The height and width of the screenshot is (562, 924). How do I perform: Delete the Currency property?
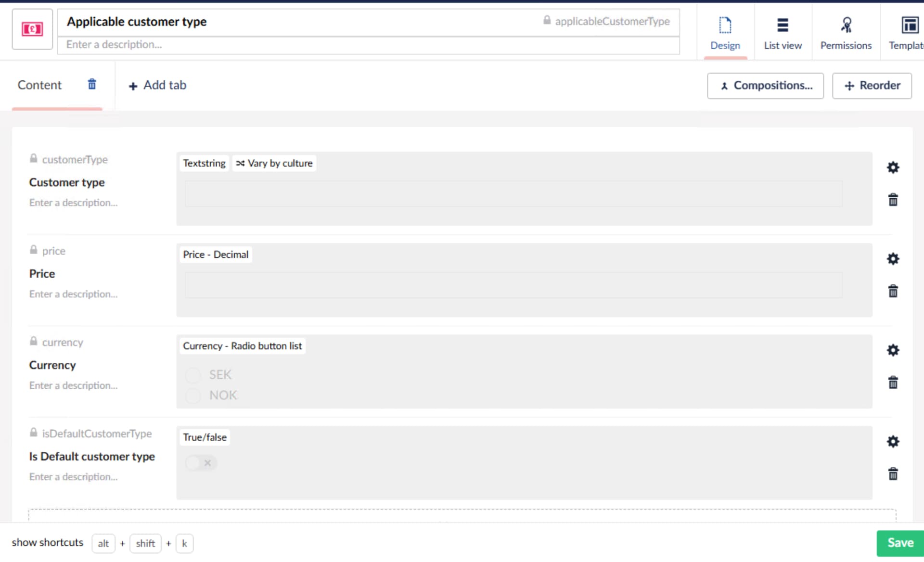893,383
